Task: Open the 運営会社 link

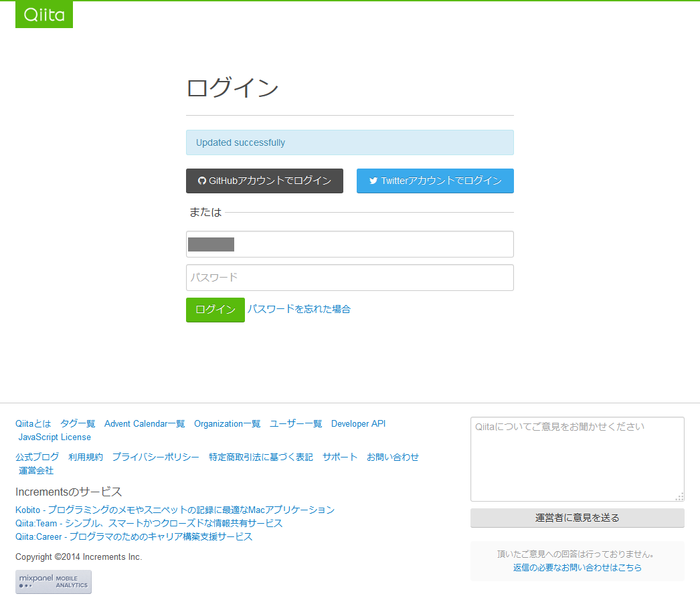Action: [x=35, y=471]
